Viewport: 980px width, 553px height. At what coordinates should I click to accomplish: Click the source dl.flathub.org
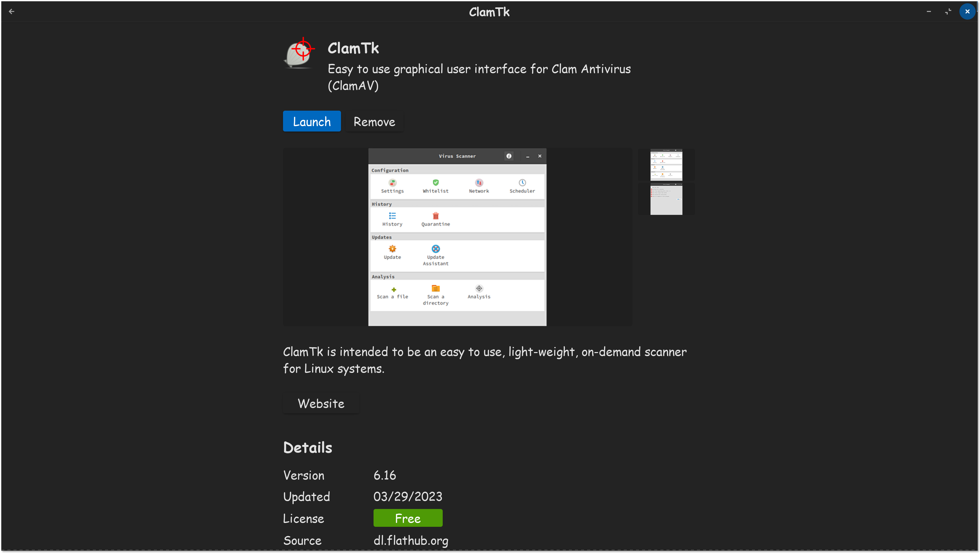[411, 541]
